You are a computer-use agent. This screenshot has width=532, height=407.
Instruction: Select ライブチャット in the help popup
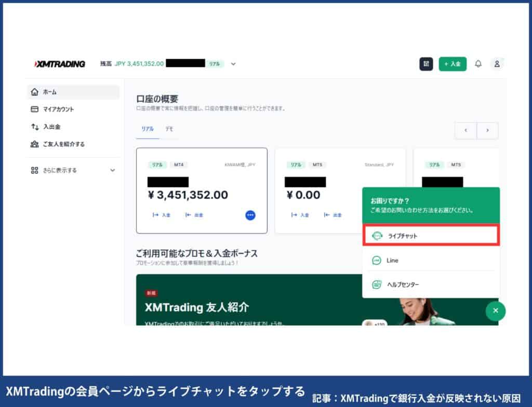[x=431, y=235]
